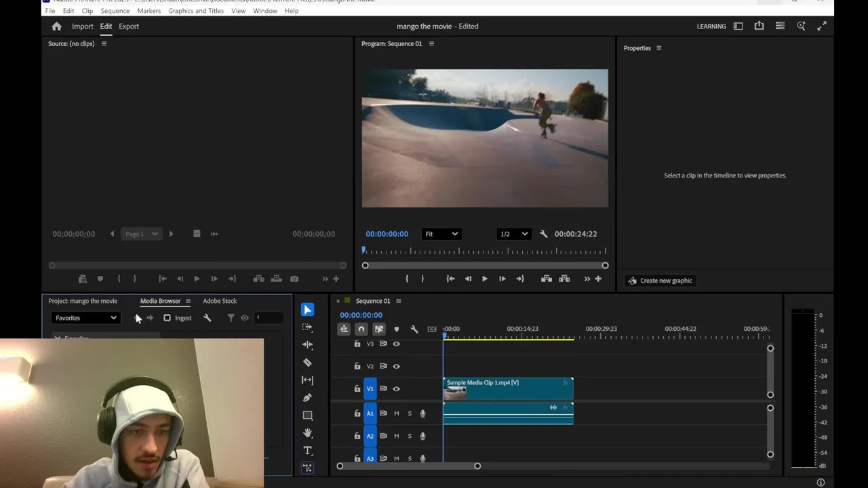Screen dimensions: 868x488
Task: Select the Slip tool
Action: point(307,380)
